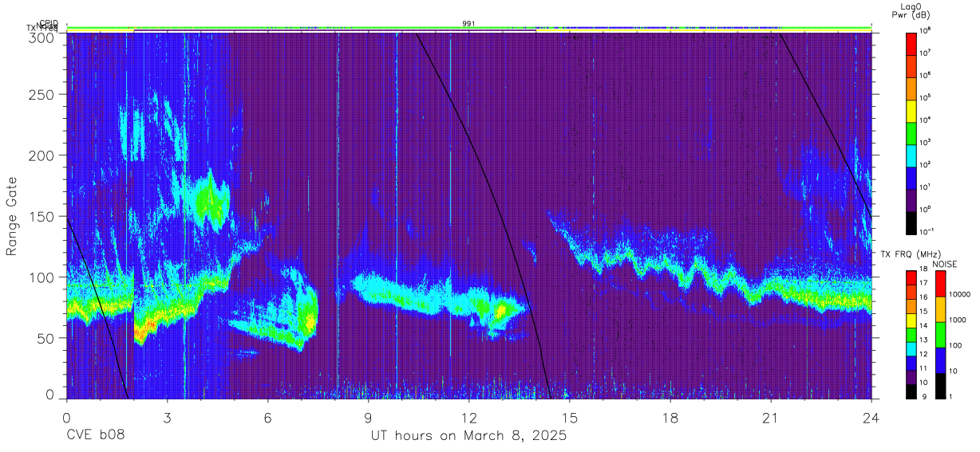This screenshot has width=980, height=452.
Task: Click x-axis tick label "3"
Action: click(167, 418)
